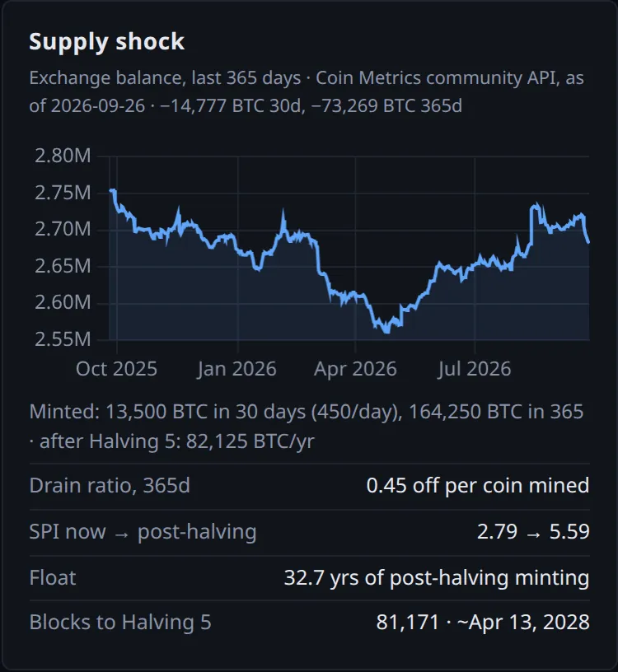The image size is (618, 672).
Task: Click the Jan 2026 x-axis label
Action: [x=236, y=369]
